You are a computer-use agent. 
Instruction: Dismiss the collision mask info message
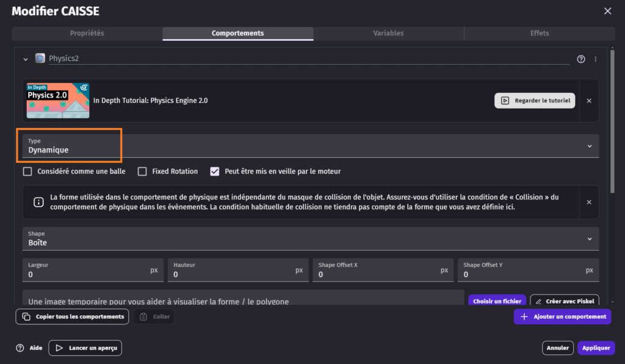click(x=589, y=202)
